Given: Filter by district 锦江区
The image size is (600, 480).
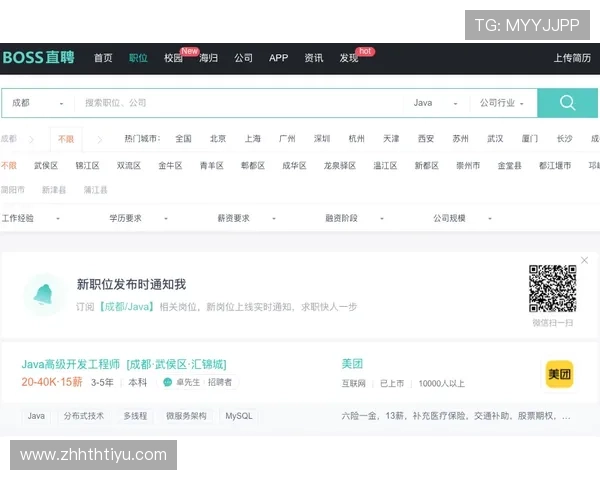Looking at the screenshot, I should pos(87,166).
